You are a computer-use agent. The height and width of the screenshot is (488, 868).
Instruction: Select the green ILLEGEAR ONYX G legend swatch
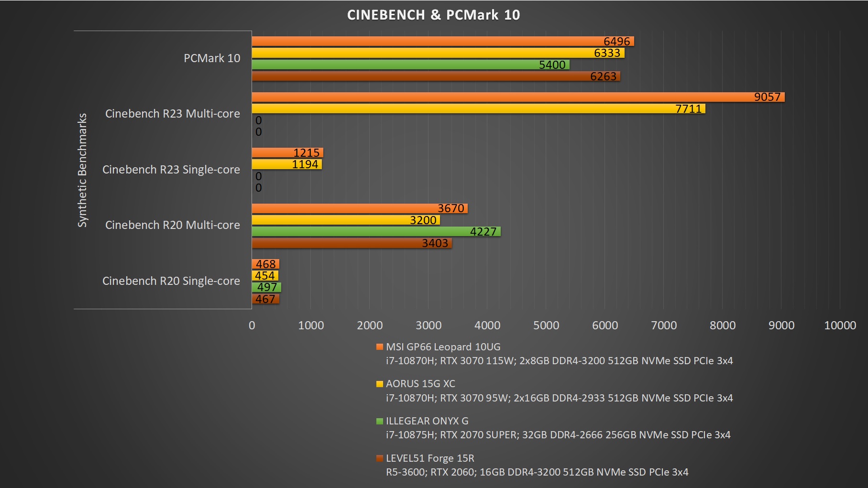(380, 421)
